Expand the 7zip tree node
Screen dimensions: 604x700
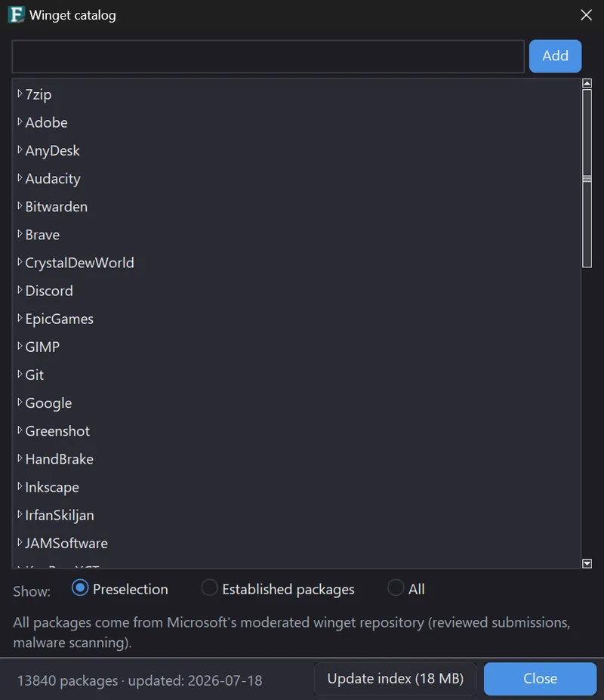coord(20,94)
